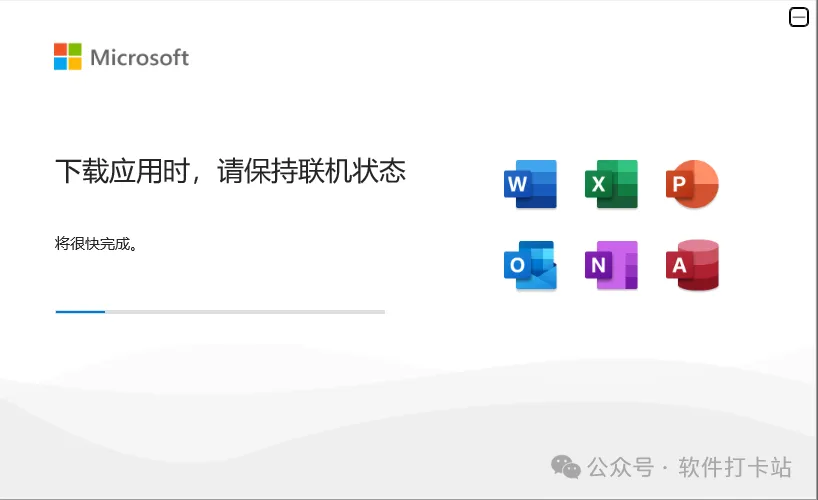Click the status text 将很快完成
This screenshot has height=500, width=818.
pyautogui.click(x=92, y=244)
